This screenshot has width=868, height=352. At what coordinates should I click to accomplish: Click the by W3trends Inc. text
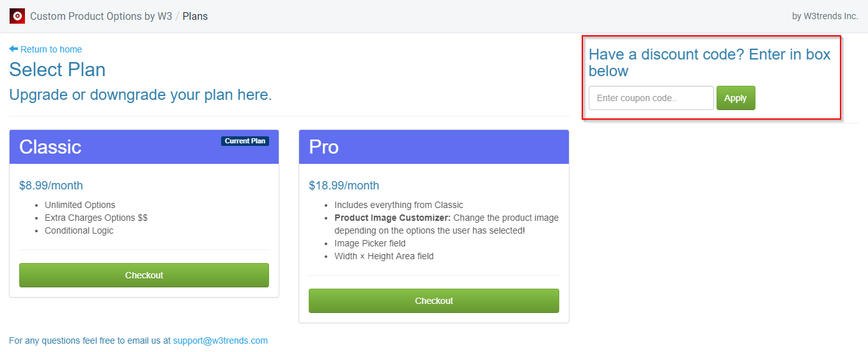825,16
